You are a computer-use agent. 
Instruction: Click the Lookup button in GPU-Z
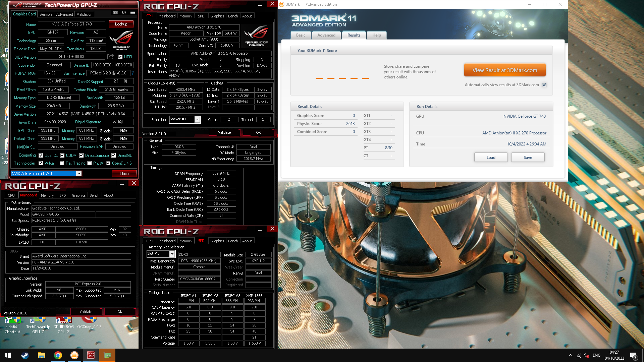point(121,24)
